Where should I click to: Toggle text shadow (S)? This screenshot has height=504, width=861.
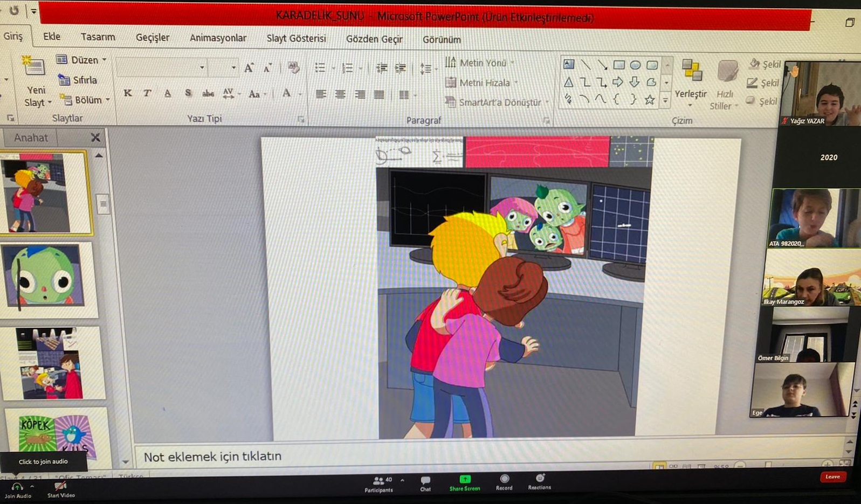pos(188,94)
